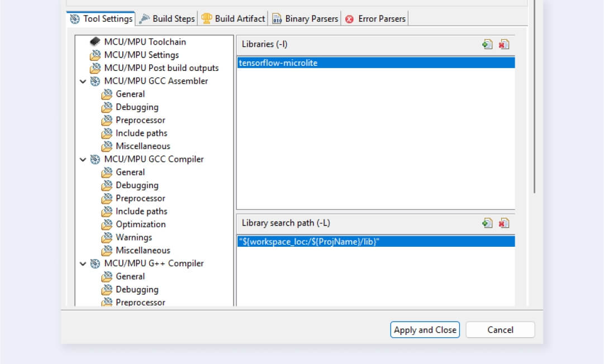Show the Error Parsers tab
Viewport: 604px width, 364px height.
coord(382,19)
